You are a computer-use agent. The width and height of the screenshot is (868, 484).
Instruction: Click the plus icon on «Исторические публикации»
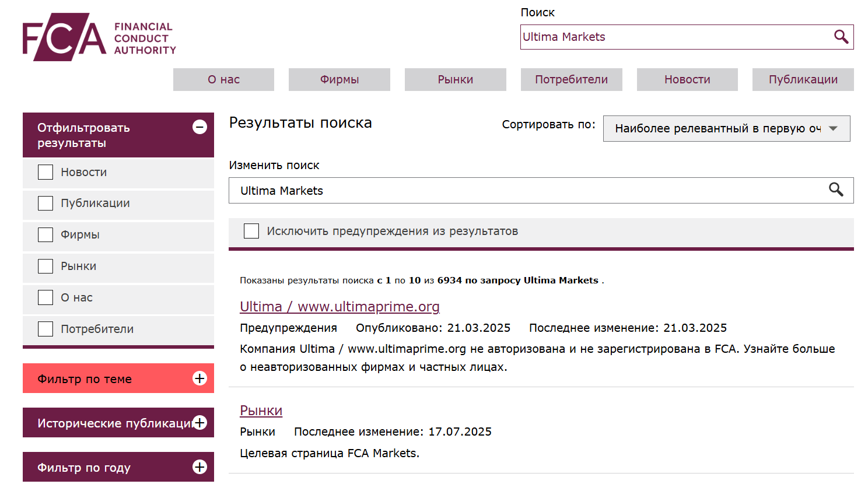pos(200,422)
